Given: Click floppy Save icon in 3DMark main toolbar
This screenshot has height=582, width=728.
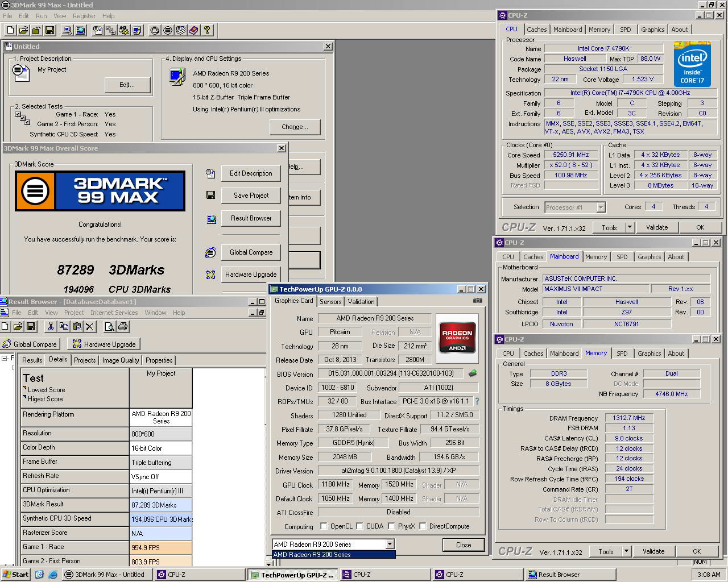Looking at the screenshot, I should (x=49, y=30).
